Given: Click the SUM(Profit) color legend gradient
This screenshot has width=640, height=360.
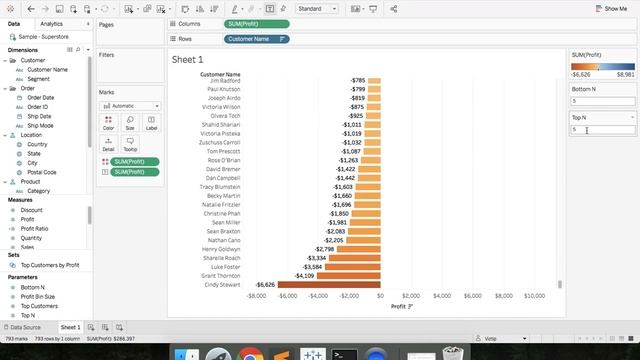Looking at the screenshot, I should 603,67.
